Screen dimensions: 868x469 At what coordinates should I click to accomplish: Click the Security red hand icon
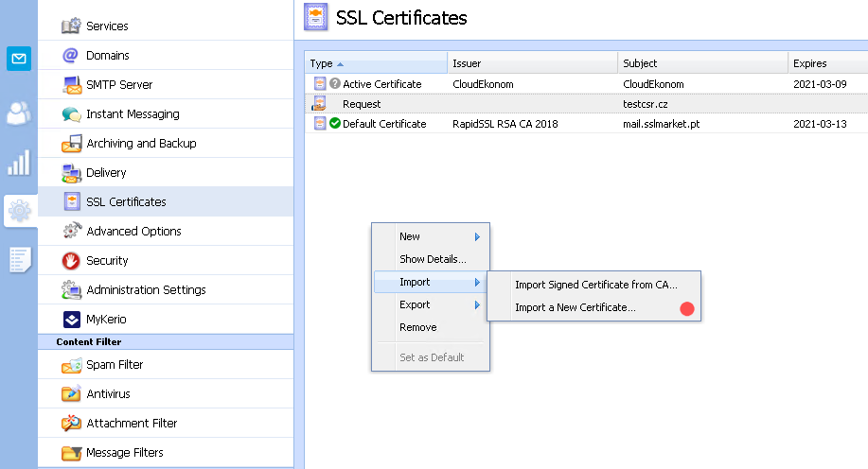[71, 260]
